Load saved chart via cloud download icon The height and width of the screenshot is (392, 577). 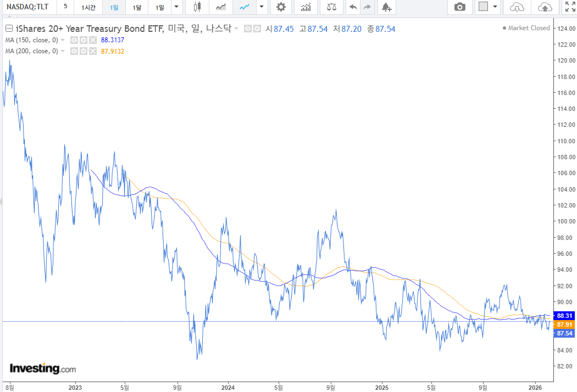point(517,7)
